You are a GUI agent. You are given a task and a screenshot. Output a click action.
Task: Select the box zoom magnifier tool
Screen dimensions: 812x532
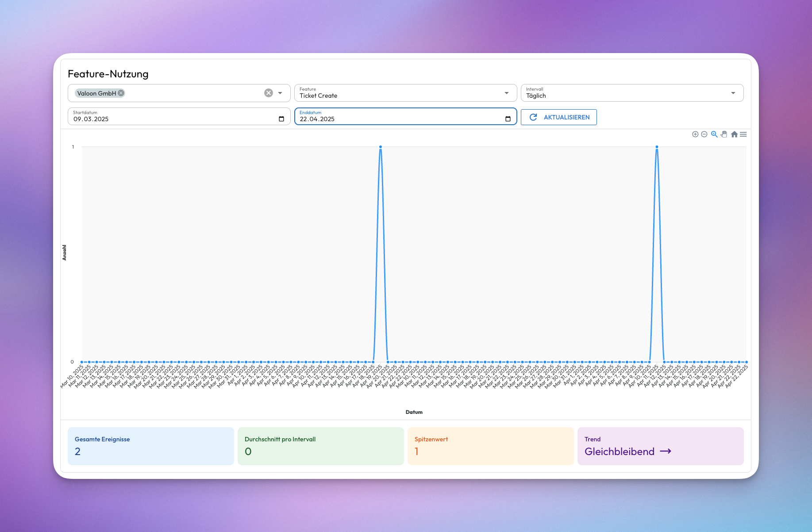coord(714,134)
